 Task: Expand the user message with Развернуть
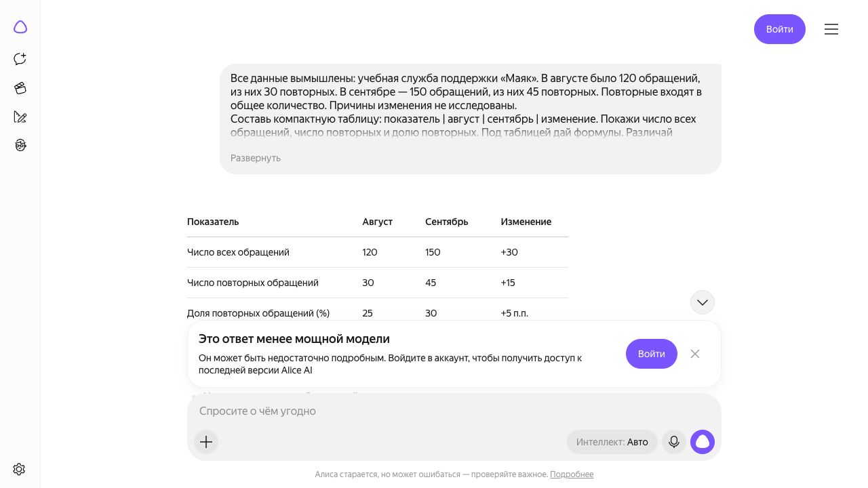[256, 158]
